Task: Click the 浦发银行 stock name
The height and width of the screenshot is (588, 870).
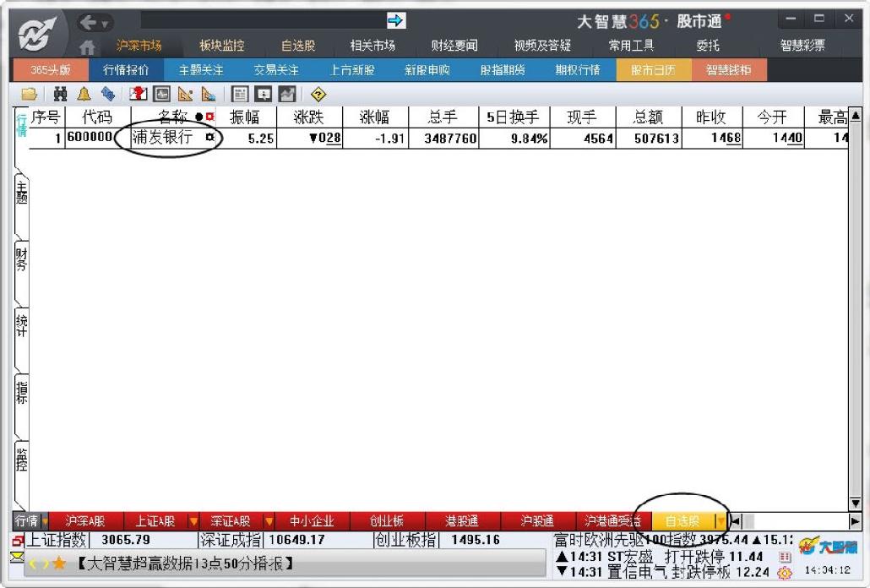Action: pyautogui.click(x=163, y=137)
